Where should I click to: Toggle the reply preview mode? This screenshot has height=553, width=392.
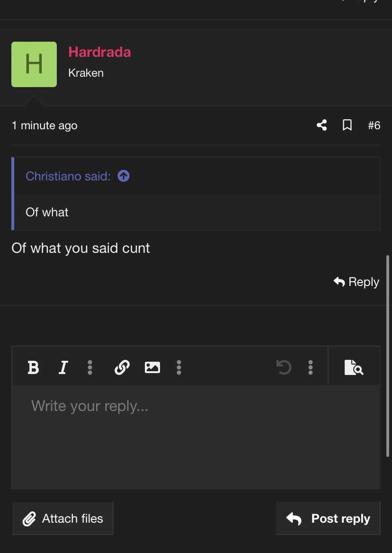click(354, 367)
